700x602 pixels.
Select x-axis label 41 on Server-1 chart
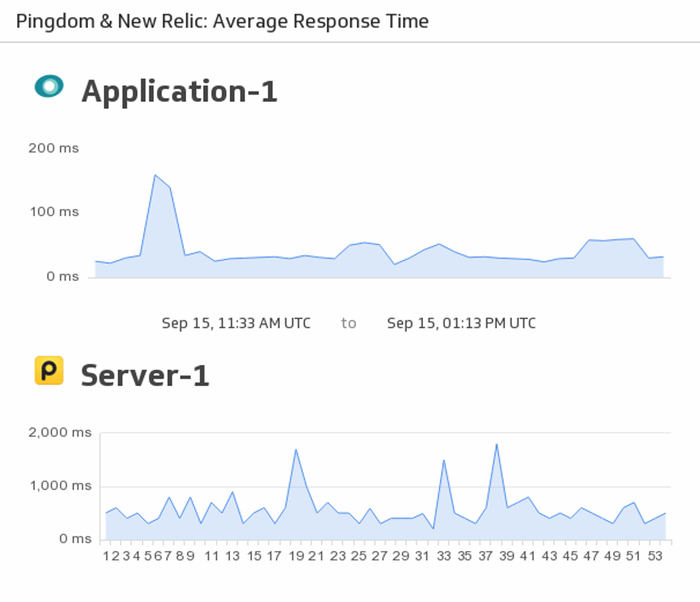(527, 556)
